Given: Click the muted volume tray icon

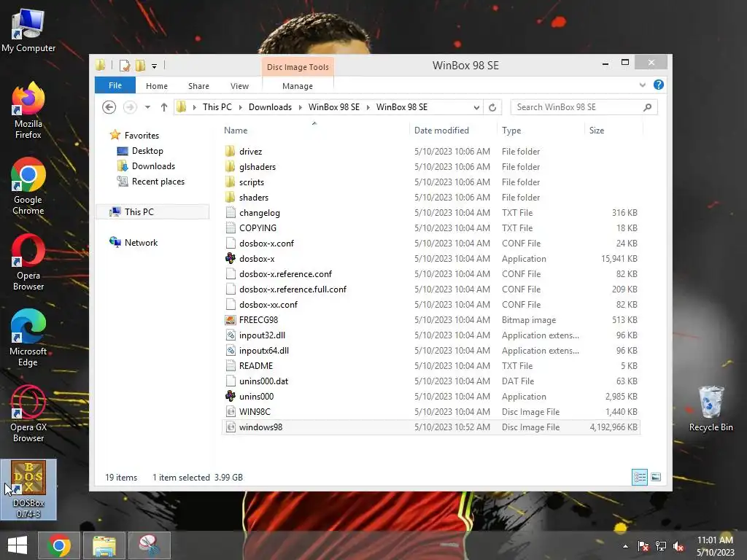Looking at the screenshot, I should click(x=678, y=546).
